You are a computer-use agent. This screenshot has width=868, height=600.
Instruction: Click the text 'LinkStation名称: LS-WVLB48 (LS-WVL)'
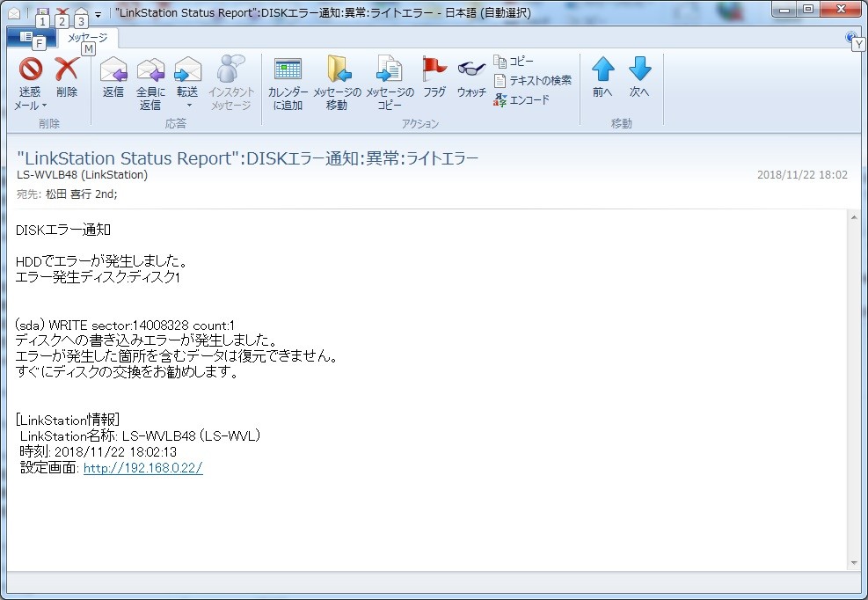click(x=140, y=436)
